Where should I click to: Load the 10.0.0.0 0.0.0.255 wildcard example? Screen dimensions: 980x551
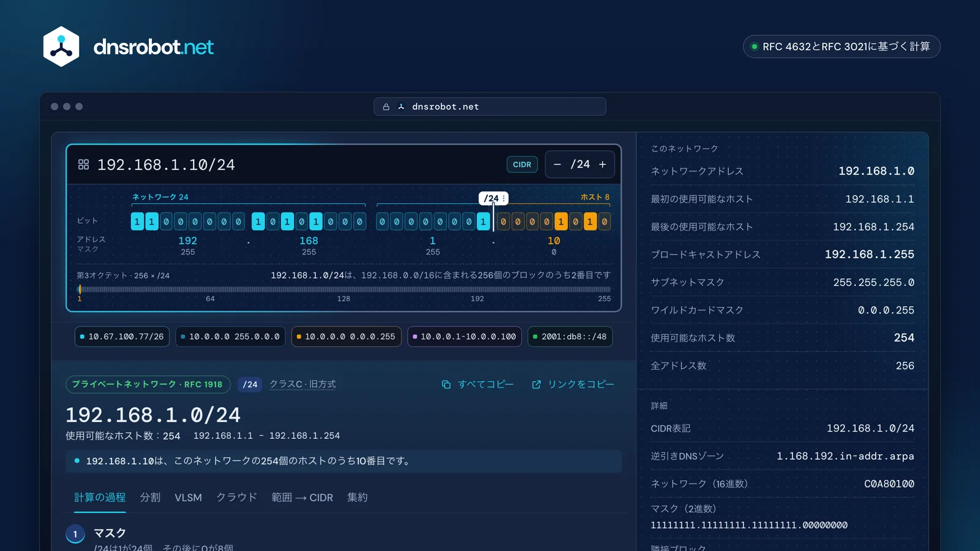346,337
